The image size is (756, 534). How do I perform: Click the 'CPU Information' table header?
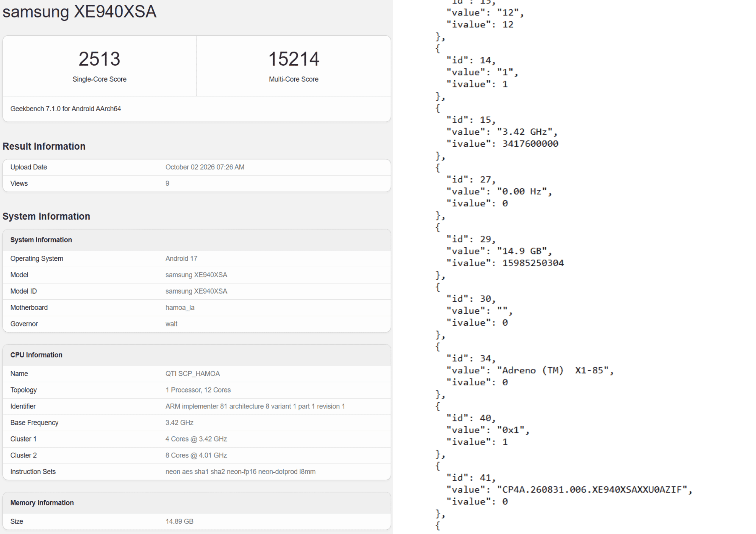pyautogui.click(x=197, y=355)
